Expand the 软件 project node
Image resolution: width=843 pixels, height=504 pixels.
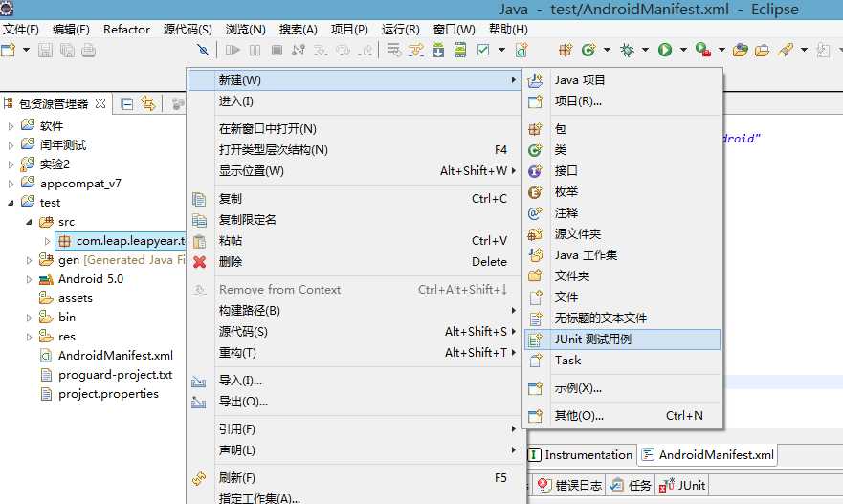pos(11,126)
